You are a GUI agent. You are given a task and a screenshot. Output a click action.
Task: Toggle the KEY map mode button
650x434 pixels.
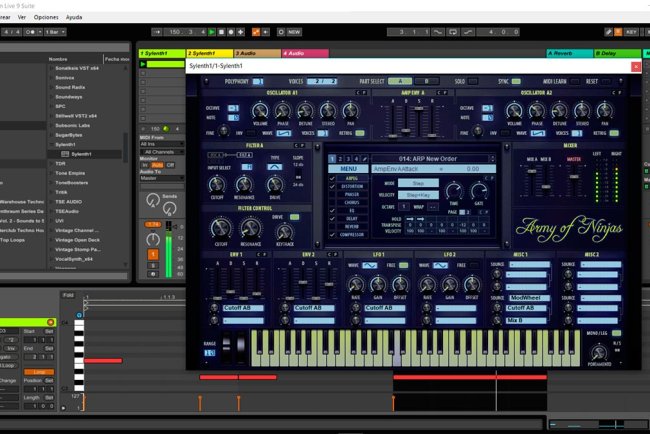[x=631, y=32]
